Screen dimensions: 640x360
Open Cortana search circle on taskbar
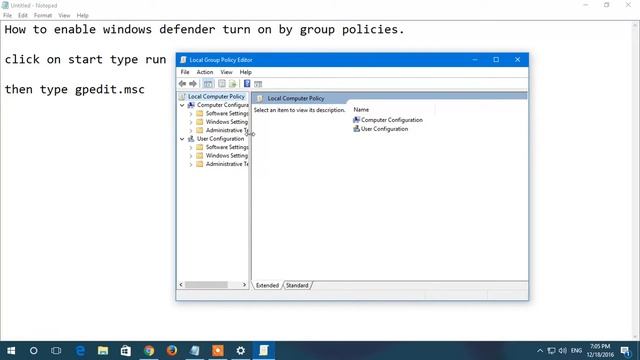pyautogui.click(x=33, y=351)
